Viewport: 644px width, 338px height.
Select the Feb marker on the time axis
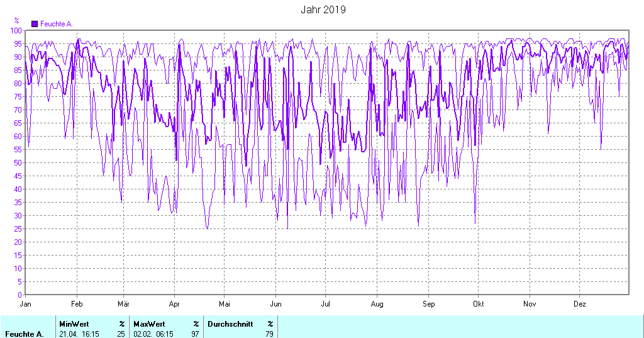pos(77,304)
